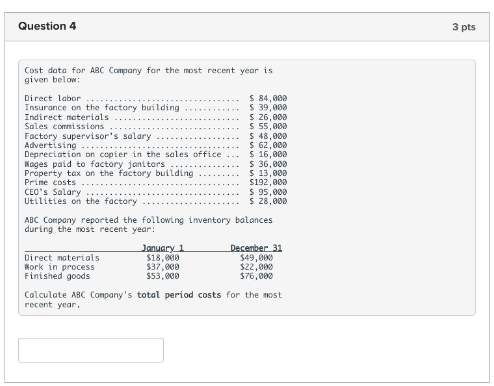This screenshot has width=494, height=386.
Task: Click 'Utilities on the factory' label
Action: 81,201
